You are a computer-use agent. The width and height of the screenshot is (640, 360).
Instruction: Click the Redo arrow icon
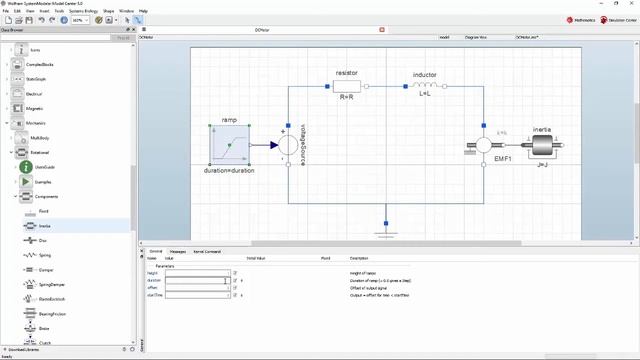(x=52, y=20)
